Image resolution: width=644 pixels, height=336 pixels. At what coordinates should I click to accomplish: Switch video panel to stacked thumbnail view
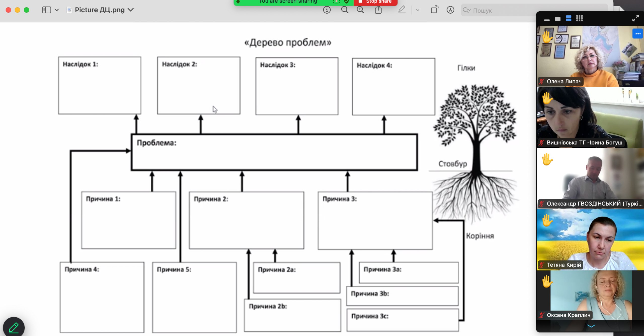569,18
